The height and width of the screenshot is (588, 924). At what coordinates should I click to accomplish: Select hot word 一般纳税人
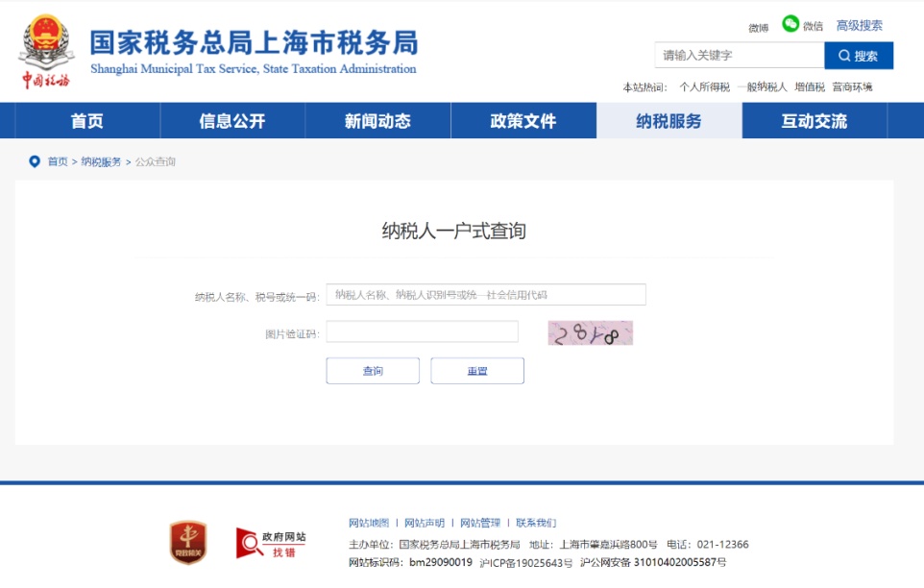click(x=762, y=87)
